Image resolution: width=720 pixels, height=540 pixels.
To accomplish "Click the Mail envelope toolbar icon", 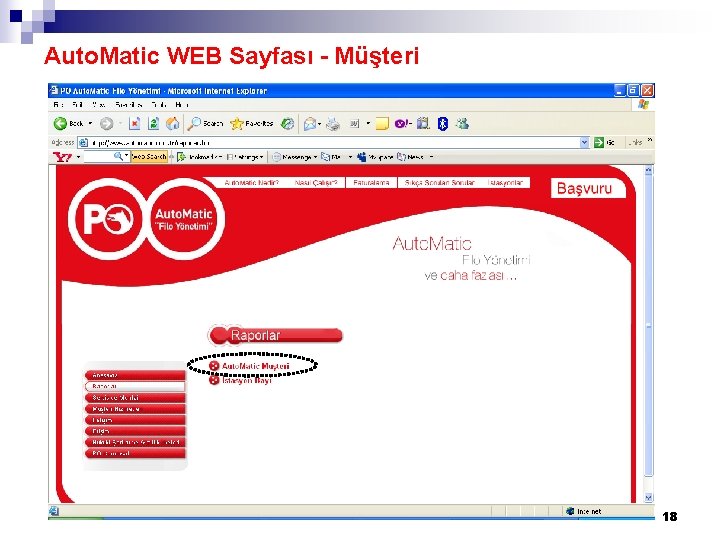I will (310, 124).
